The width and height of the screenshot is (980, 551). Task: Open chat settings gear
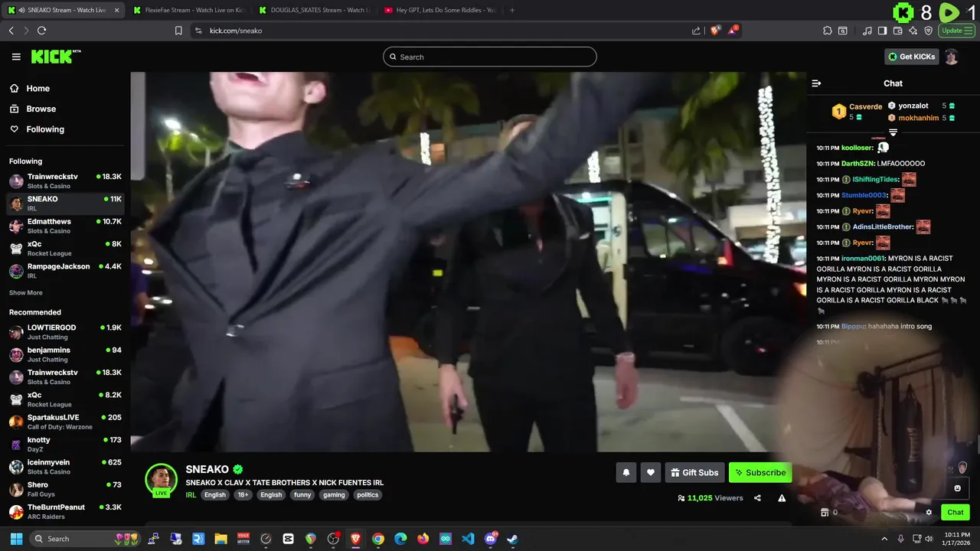(929, 513)
